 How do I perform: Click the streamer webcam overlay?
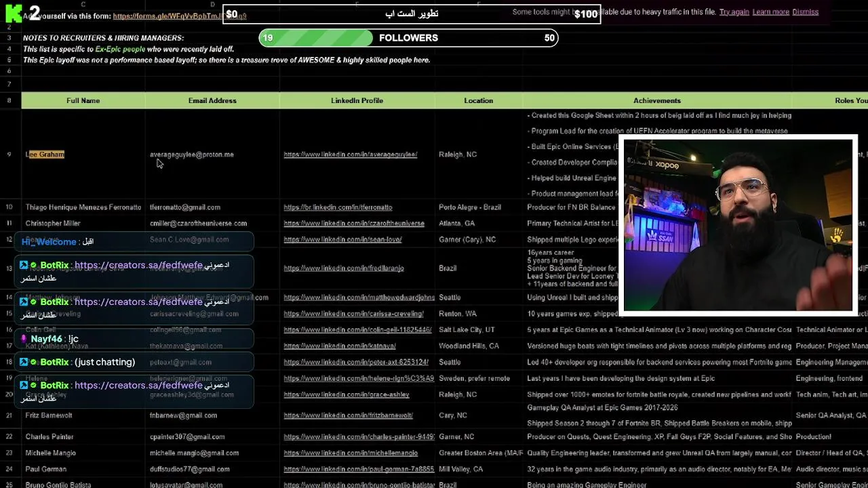738,225
